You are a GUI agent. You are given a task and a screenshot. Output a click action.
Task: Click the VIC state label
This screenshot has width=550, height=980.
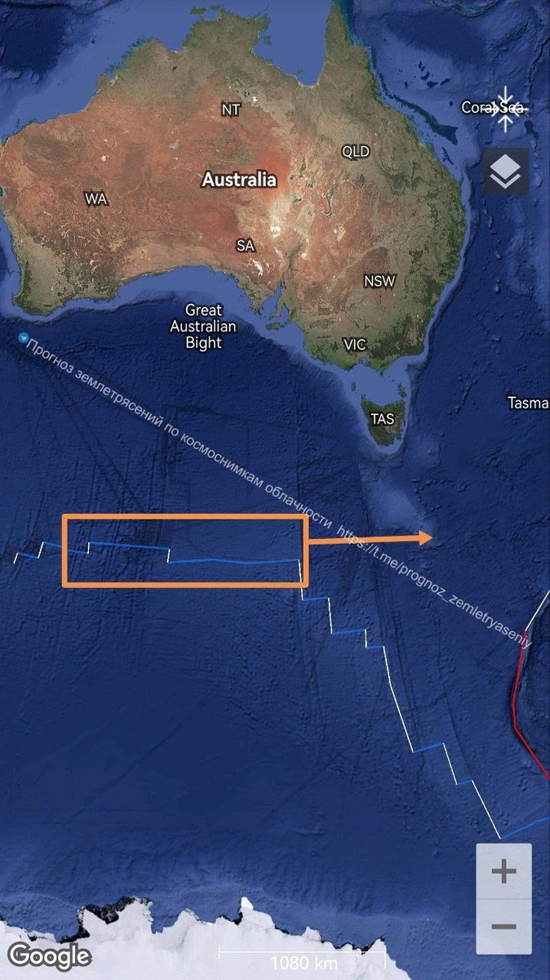[x=355, y=345]
